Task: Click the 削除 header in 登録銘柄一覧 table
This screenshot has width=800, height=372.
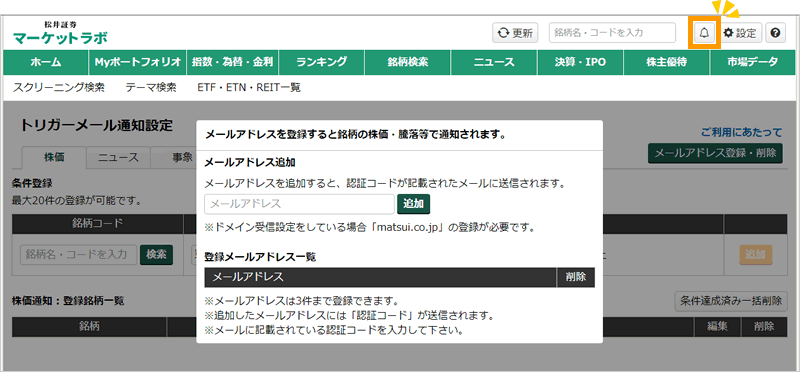Action: (764, 327)
